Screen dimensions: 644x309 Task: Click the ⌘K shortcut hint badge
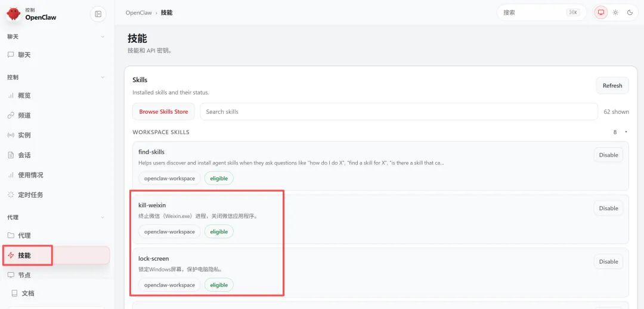(x=572, y=13)
